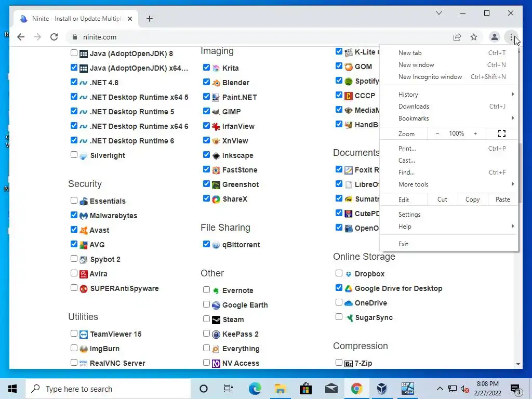Zoom out with the minus button

pos(437,134)
